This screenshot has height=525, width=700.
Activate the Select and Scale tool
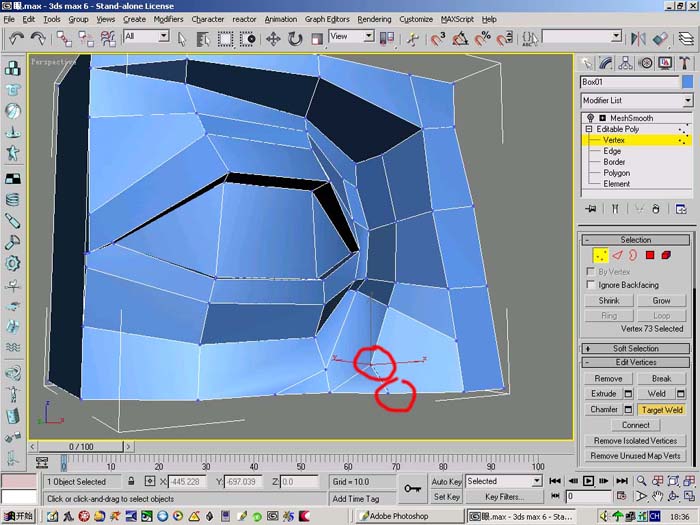point(317,39)
